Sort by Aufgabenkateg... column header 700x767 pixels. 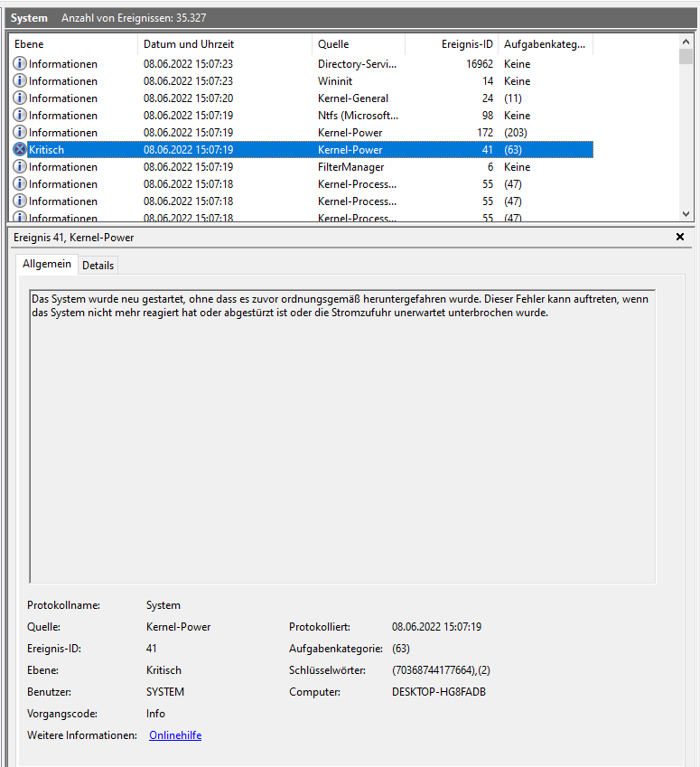(546, 44)
